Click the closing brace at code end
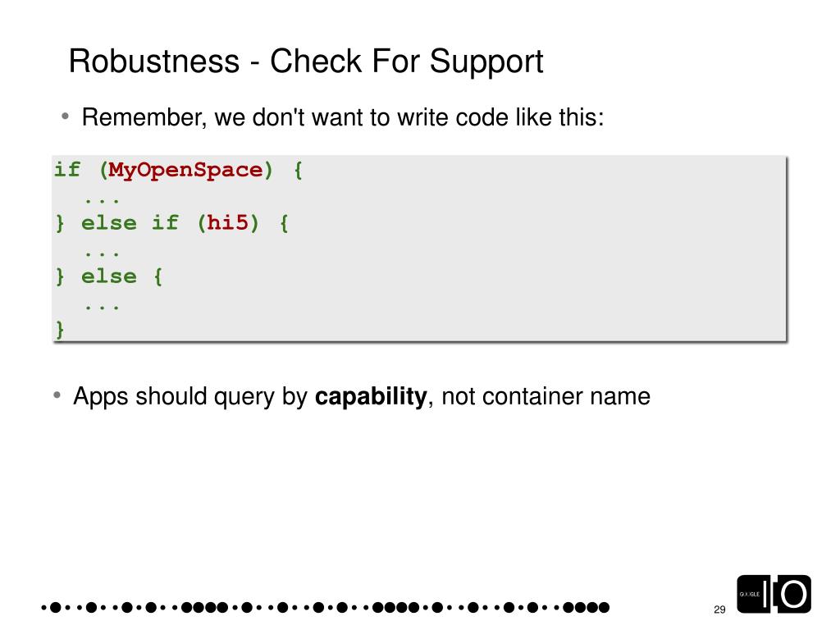The image size is (840, 630). (60, 329)
